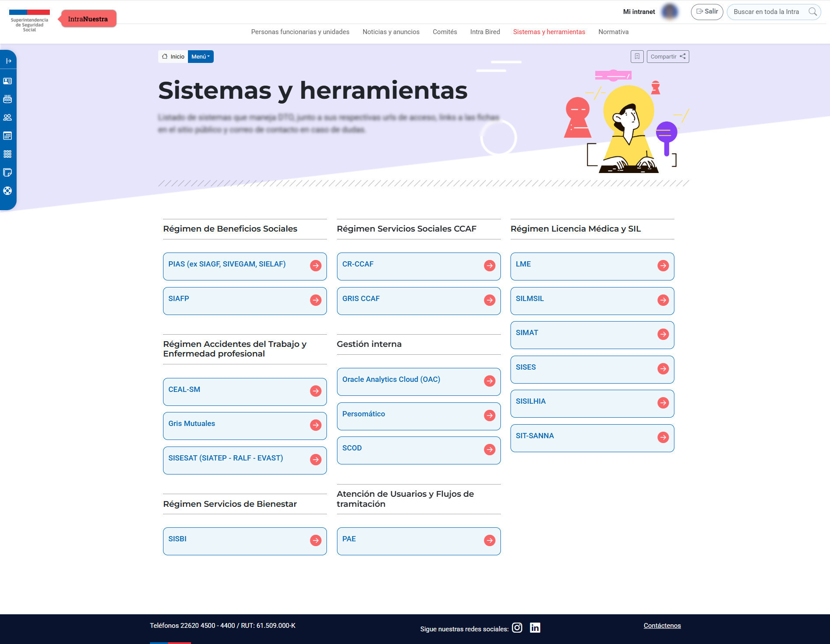The width and height of the screenshot is (830, 644).
Task: Click the ID card sidebar icon
Action: click(7, 81)
